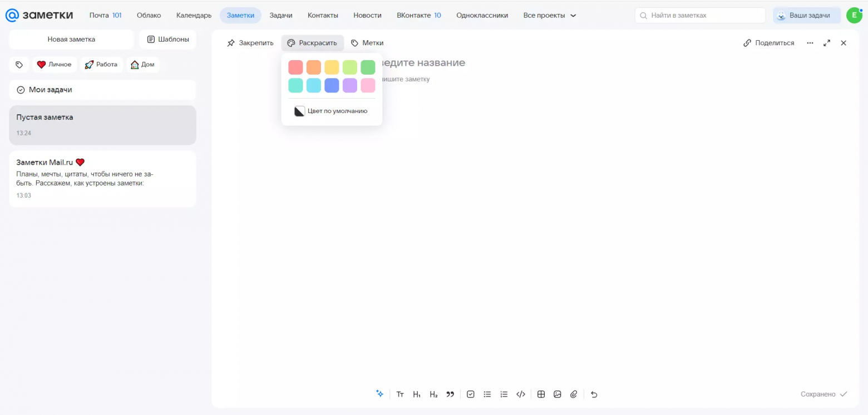The width and height of the screenshot is (868, 415).
Task: Open Календарь in the top navigation
Action: coord(194,16)
